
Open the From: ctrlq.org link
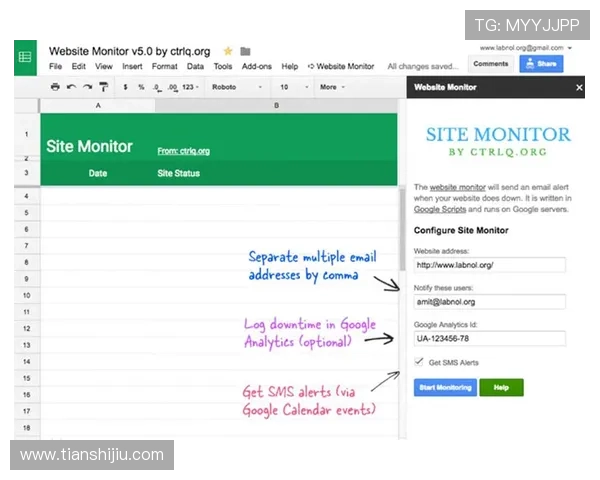[x=183, y=151]
